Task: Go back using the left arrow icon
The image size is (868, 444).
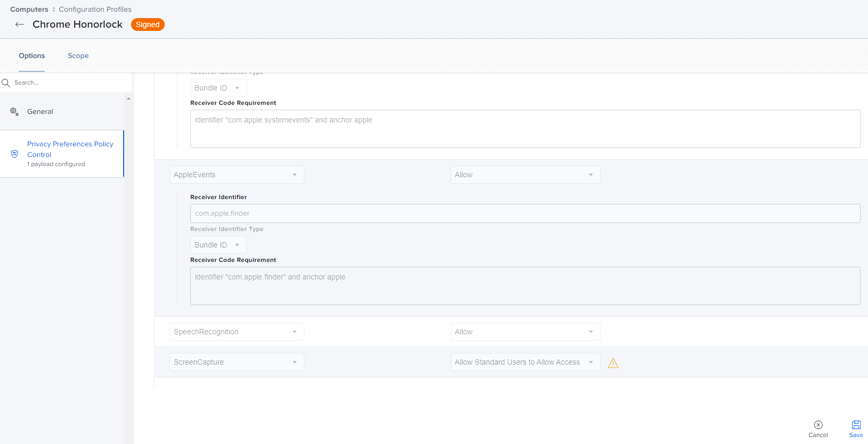Action: point(20,24)
